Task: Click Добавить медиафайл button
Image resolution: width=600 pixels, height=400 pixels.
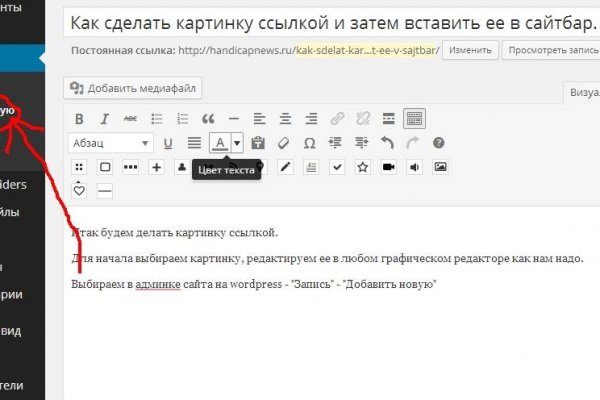Action: point(133,88)
